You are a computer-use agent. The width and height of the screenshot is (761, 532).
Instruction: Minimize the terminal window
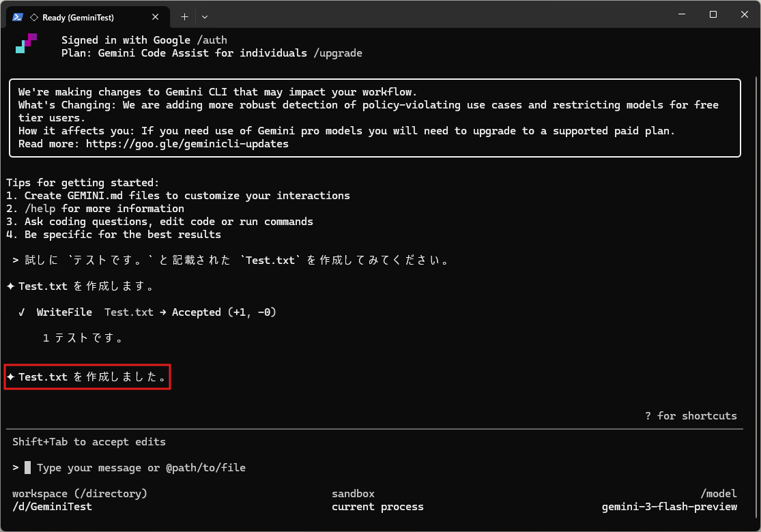(x=681, y=15)
